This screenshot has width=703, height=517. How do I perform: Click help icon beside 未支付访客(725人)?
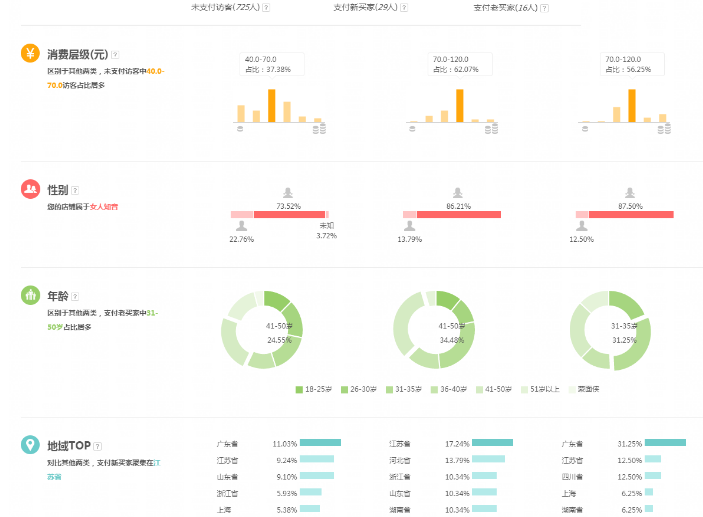tap(265, 7)
